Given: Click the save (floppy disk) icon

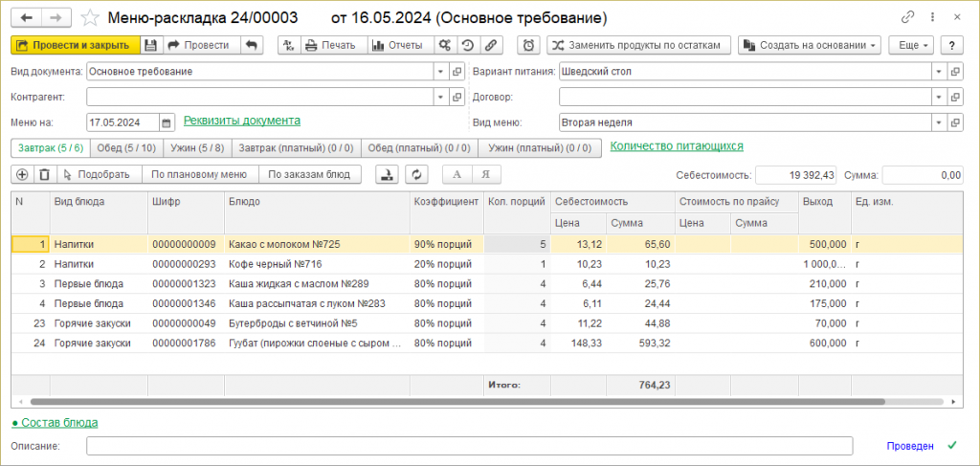Looking at the screenshot, I should (150, 45).
